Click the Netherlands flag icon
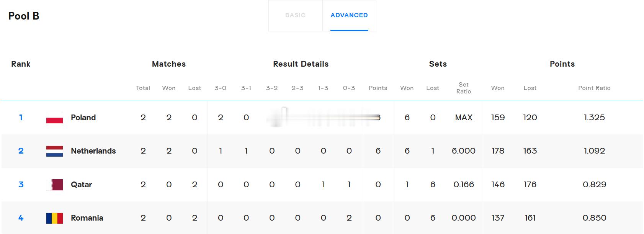Screen dimensions: 644x234 (54, 151)
